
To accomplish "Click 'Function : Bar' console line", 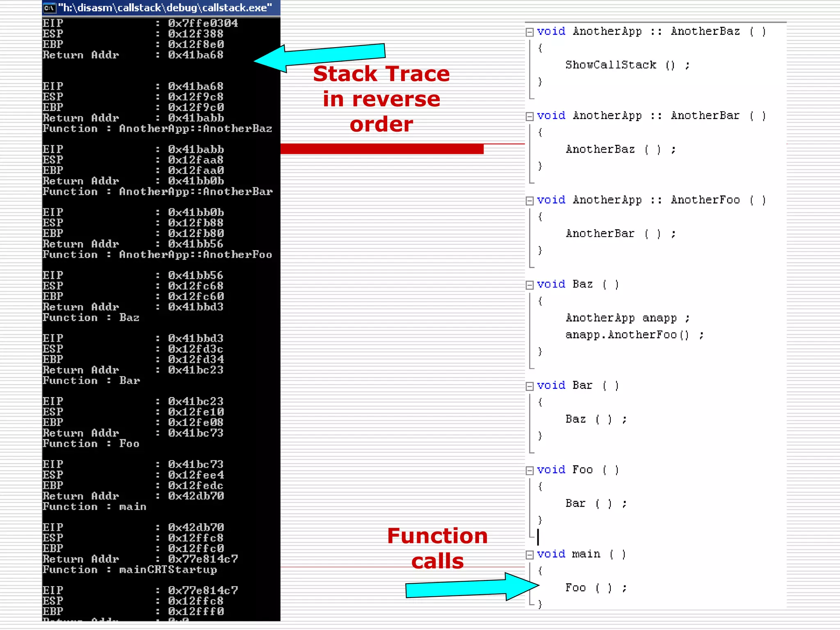I will (91, 381).
